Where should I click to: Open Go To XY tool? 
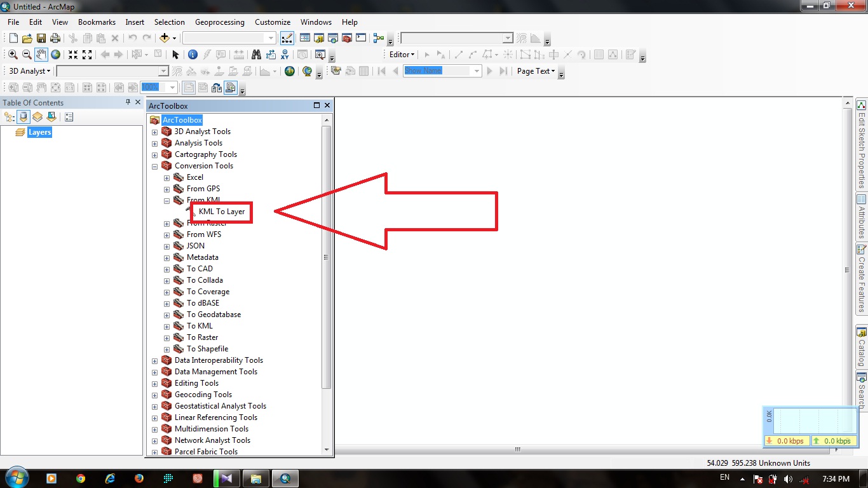[285, 55]
